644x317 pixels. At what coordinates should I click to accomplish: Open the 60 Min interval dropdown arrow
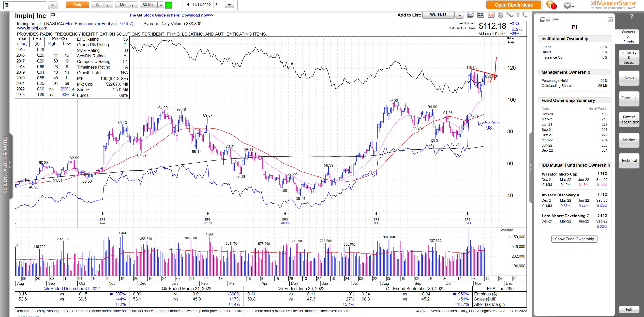(161, 5)
